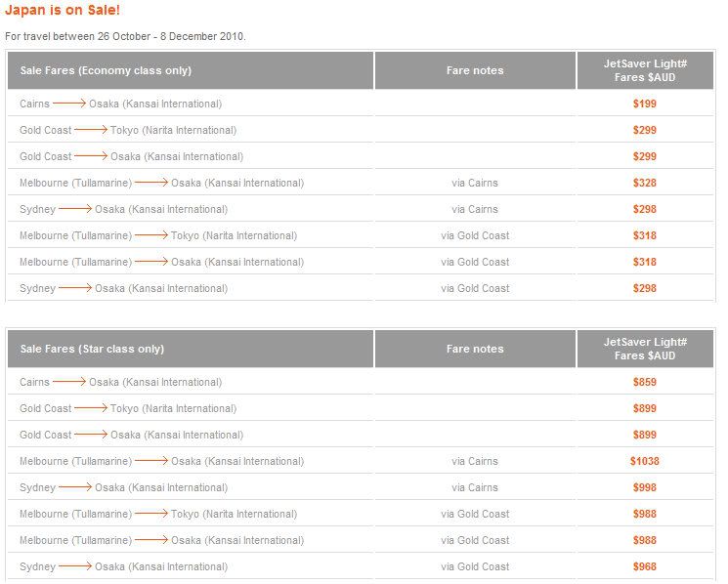This screenshot has width=728, height=584.
Task: Select the Economy $299 Gold Coast to Tokyo fare
Action: pyautogui.click(x=644, y=130)
